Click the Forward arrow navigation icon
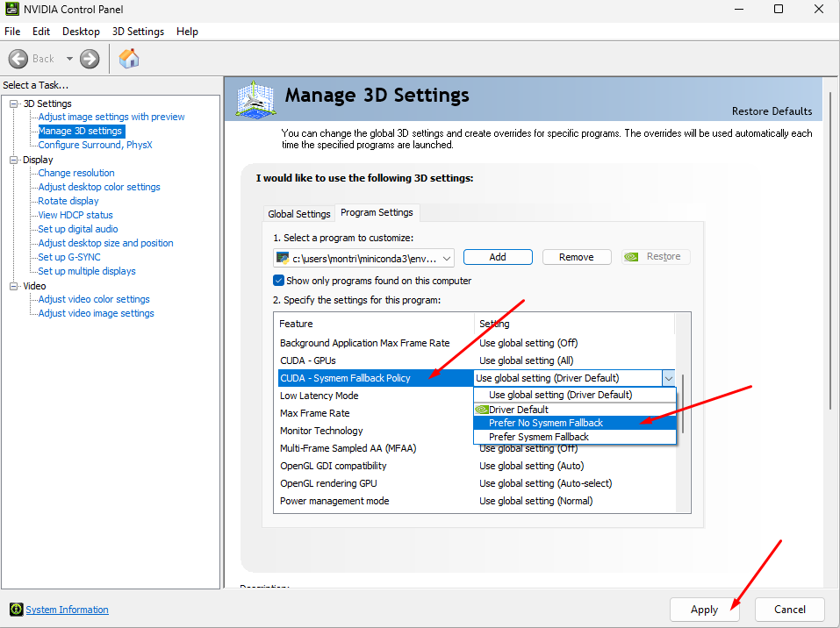 tap(90, 59)
